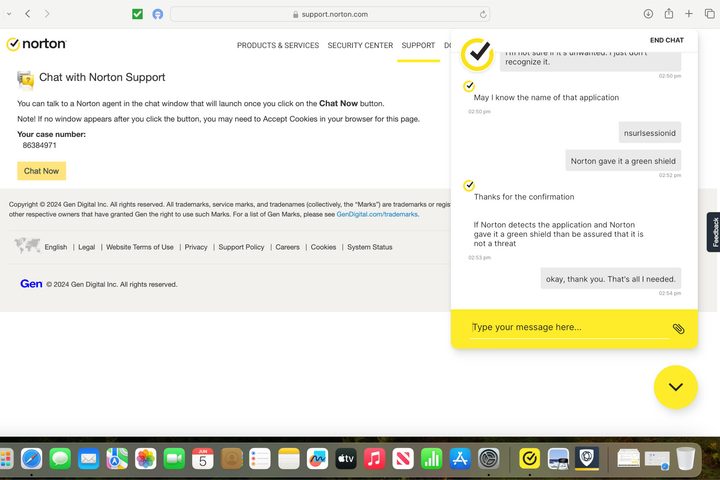Image resolution: width=720 pixels, height=480 pixels.
Task: Collapse chat with the yellow chevron button
Action: tap(675, 387)
